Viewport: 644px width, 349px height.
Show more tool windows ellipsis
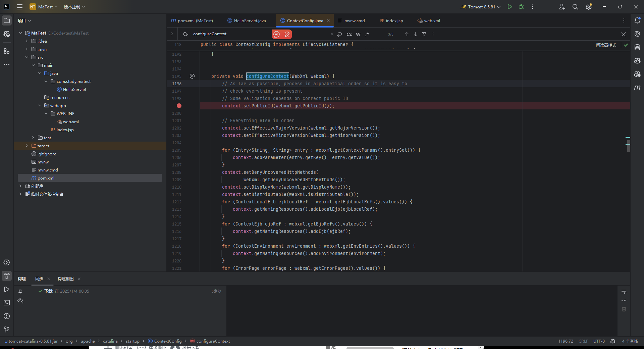coord(7,64)
